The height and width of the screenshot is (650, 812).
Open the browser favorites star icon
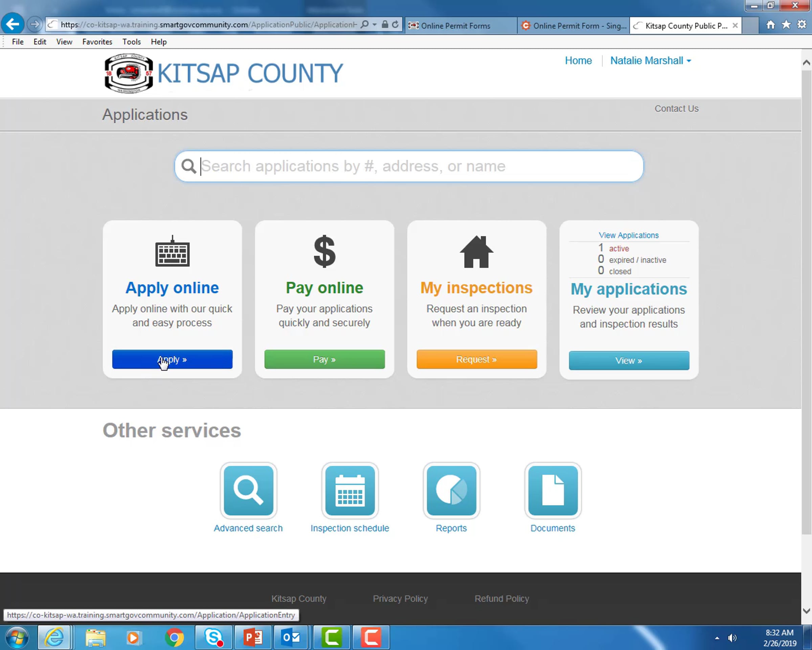pyautogui.click(x=786, y=25)
